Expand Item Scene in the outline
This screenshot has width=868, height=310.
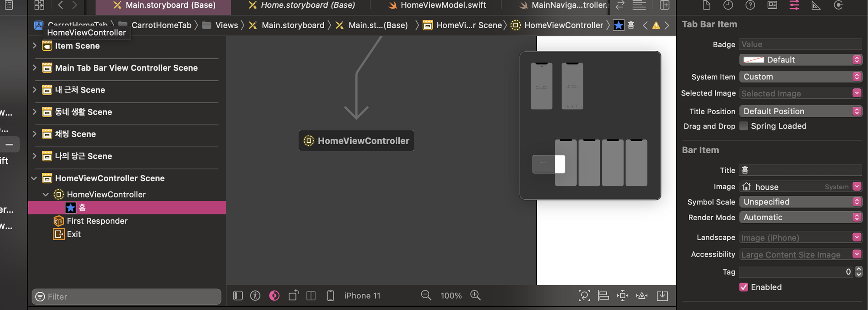pos(34,46)
